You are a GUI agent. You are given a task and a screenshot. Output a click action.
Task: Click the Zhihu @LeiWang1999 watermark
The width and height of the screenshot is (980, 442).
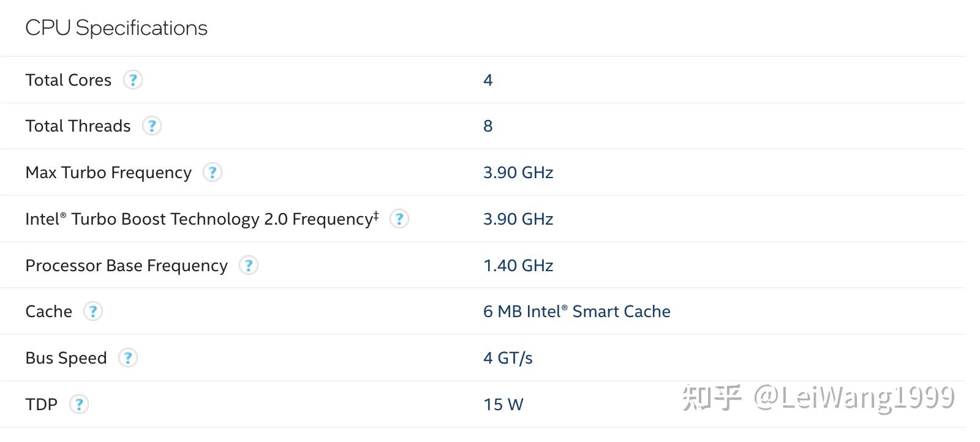[818, 398]
